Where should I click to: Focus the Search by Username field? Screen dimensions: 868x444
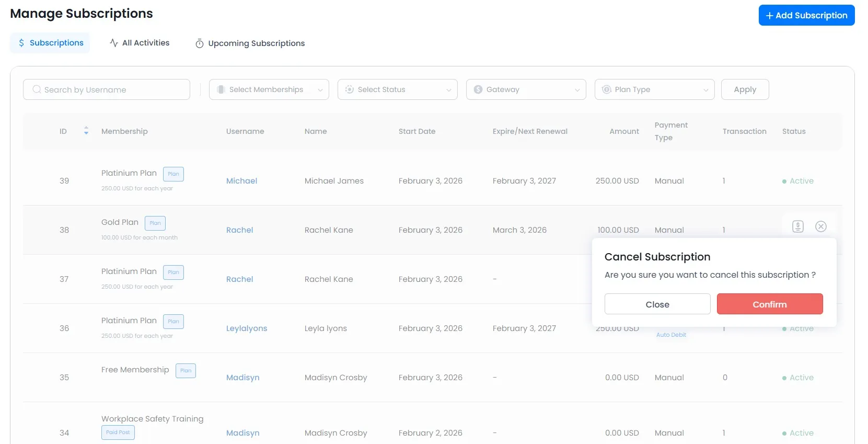pyautogui.click(x=107, y=89)
